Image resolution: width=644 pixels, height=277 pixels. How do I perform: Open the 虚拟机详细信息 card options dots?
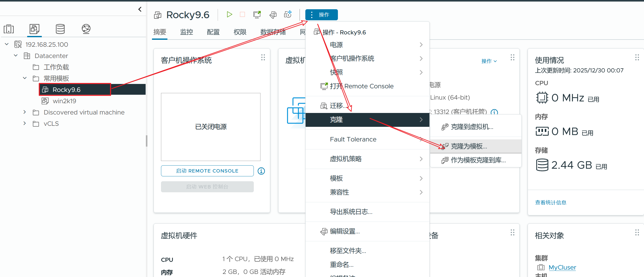coord(512,57)
